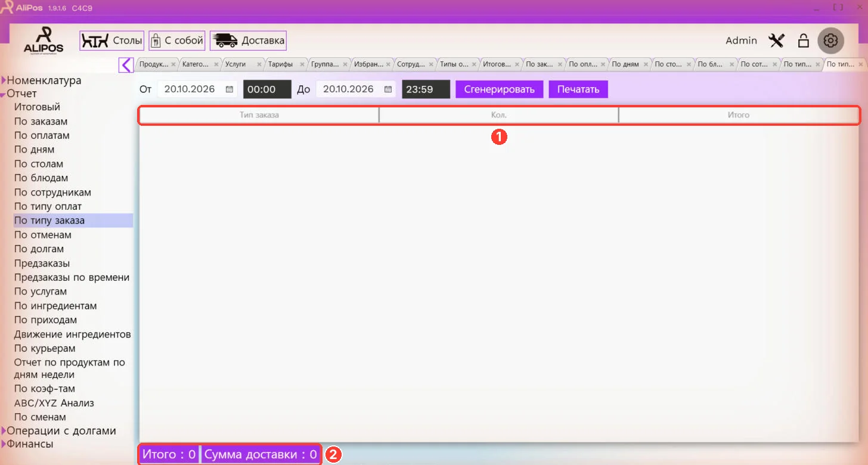Image resolution: width=868 pixels, height=465 pixels.
Task: Sort by the Тип заказа column header
Action: coord(259,115)
